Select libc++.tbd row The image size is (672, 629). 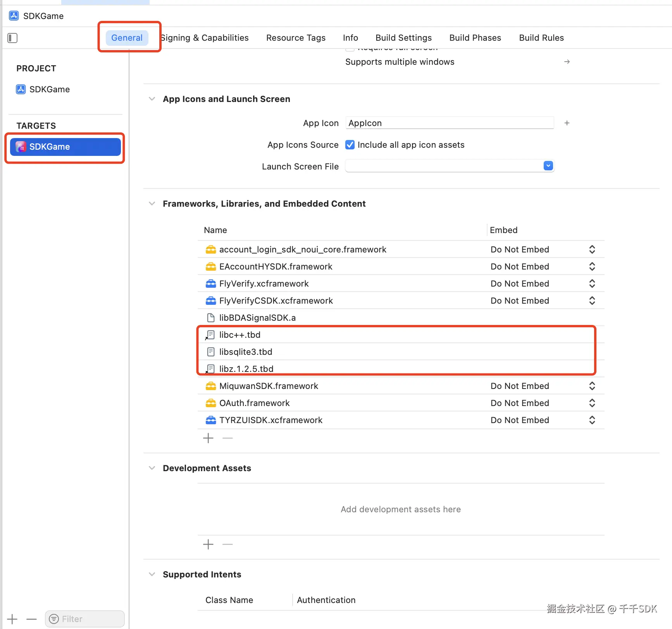401,335
